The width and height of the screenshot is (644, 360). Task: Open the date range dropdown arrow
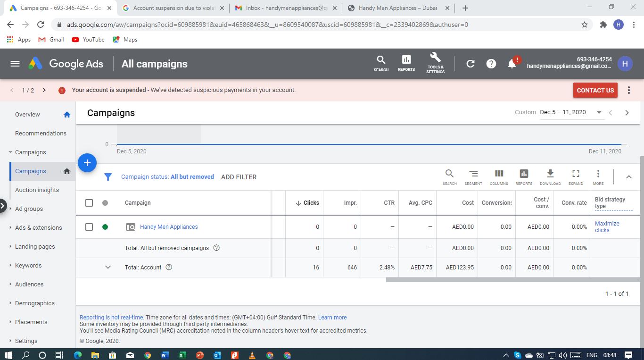[x=599, y=112]
